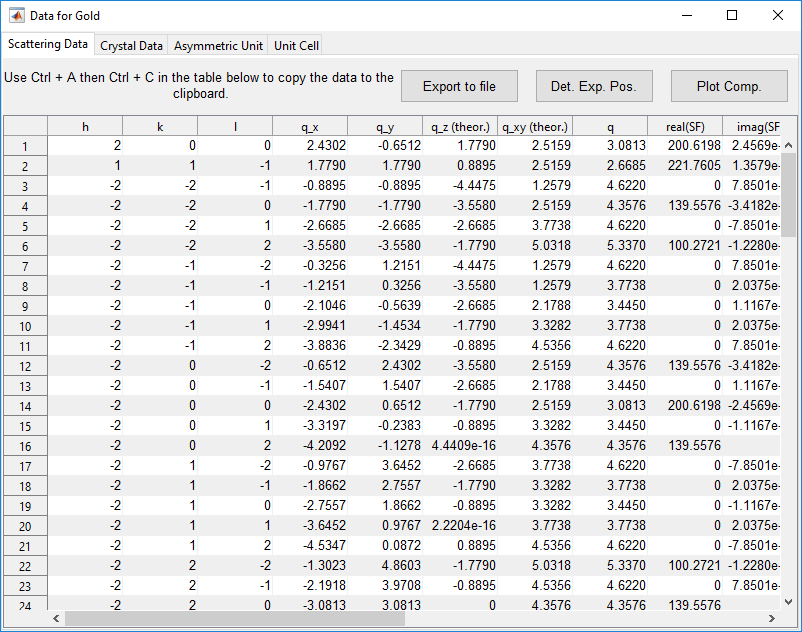This screenshot has height=632, width=802.
Task: Maximize the Data for Gold window
Action: coord(732,16)
